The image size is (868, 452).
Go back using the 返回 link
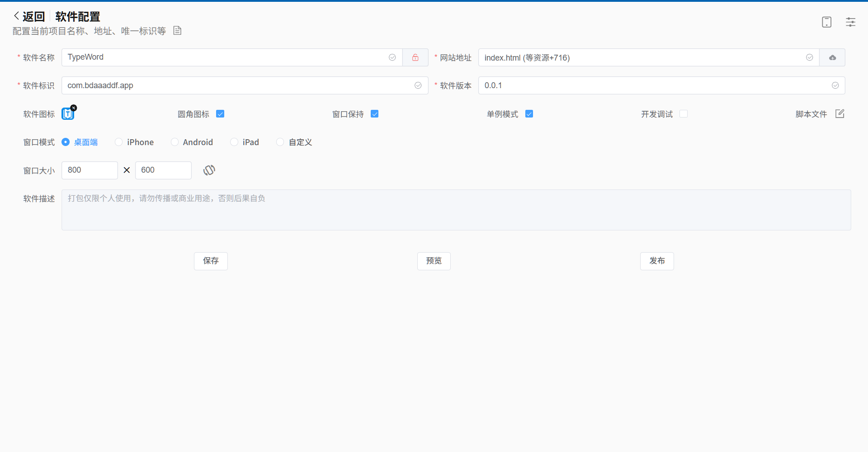point(29,17)
